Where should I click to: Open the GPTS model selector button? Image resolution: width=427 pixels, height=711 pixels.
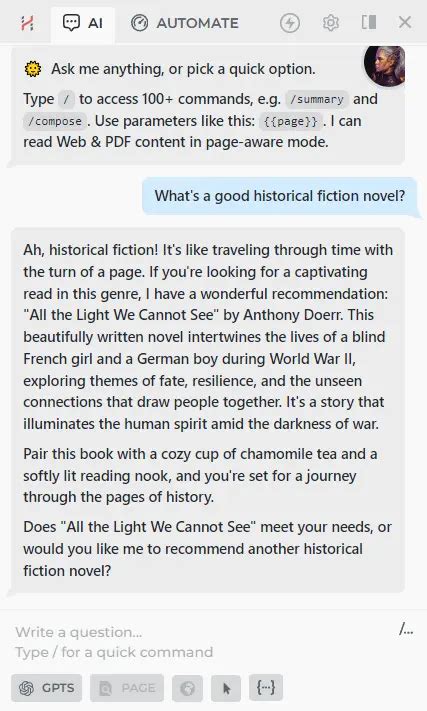pyautogui.click(x=47, y=688)
